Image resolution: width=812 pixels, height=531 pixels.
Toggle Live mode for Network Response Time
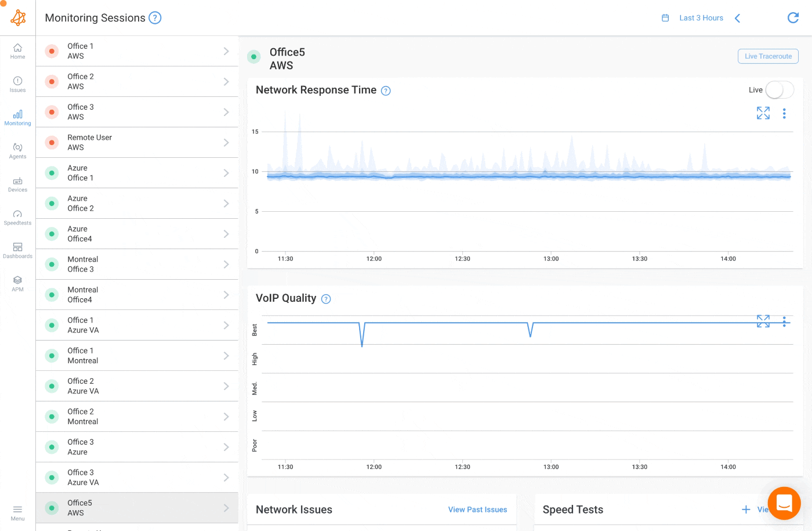[x=780, y=90]
